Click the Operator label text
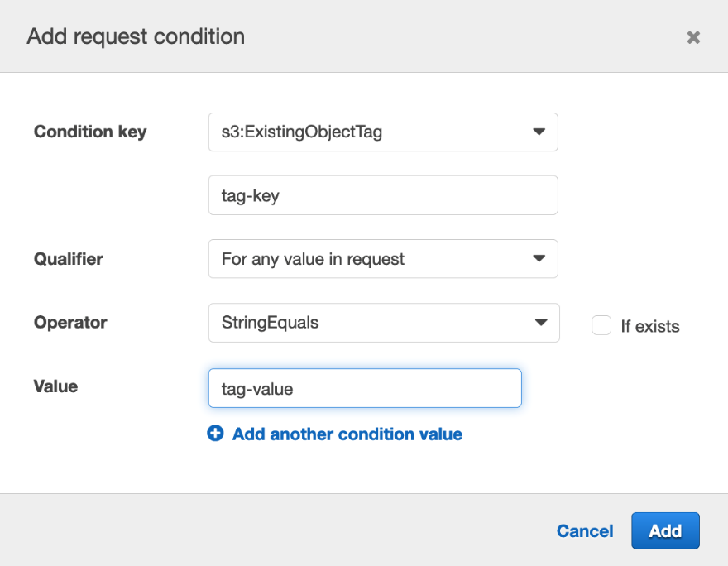 pos(70,323)
